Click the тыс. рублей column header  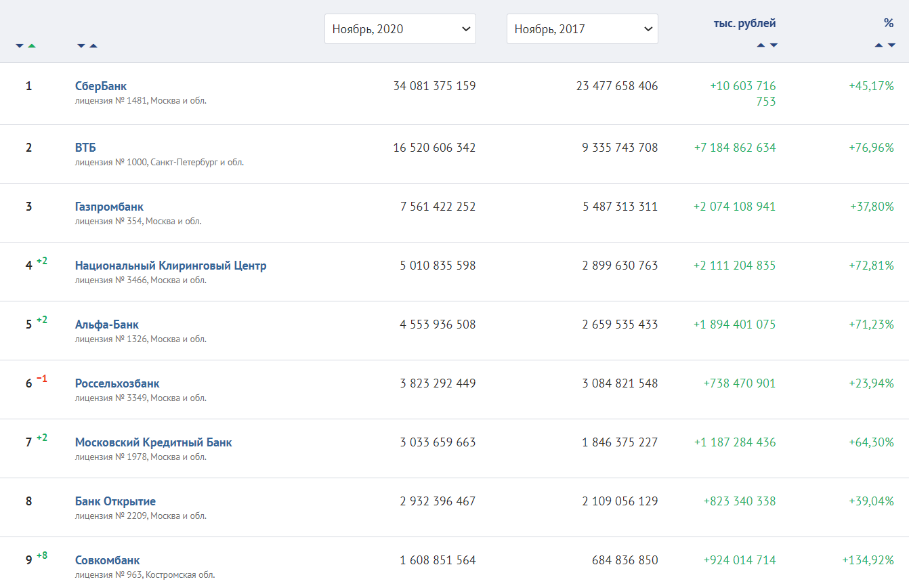(x=744, y=23)
